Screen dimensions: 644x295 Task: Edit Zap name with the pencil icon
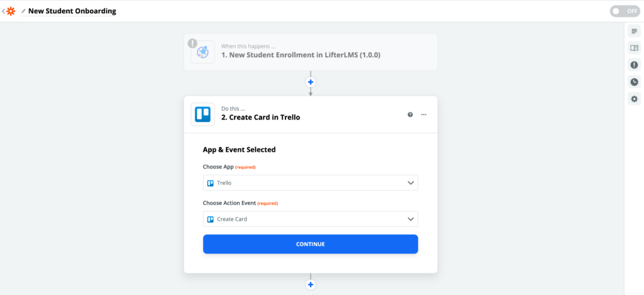click(23, 11)
